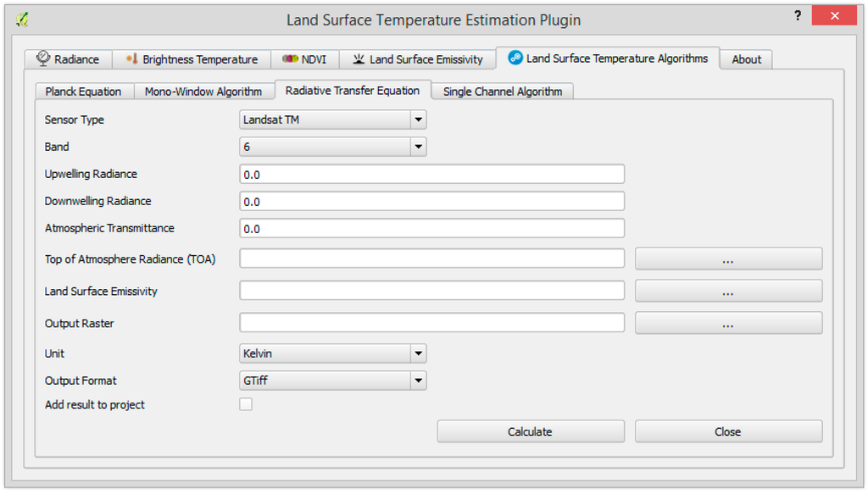Select the Planck Equation tab
This screenshot has width=868, height=495.
83,92
